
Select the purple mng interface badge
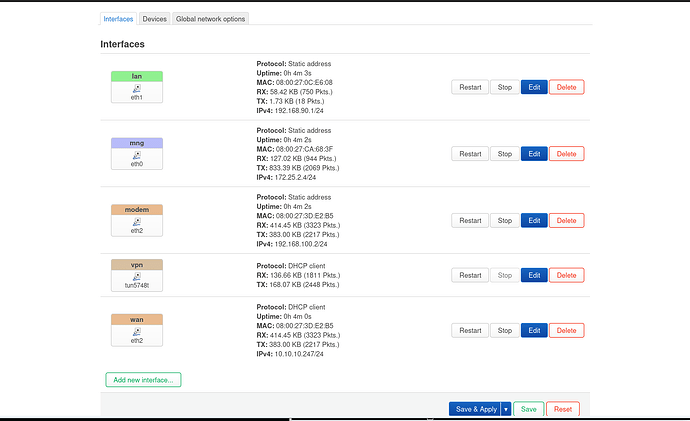point(137,143)
